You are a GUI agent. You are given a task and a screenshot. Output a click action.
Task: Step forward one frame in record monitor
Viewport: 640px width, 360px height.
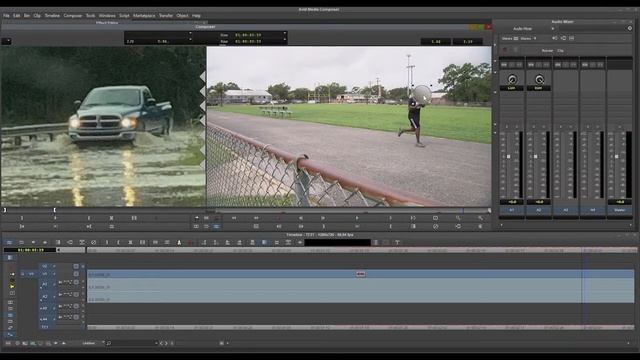pos(322,218)
